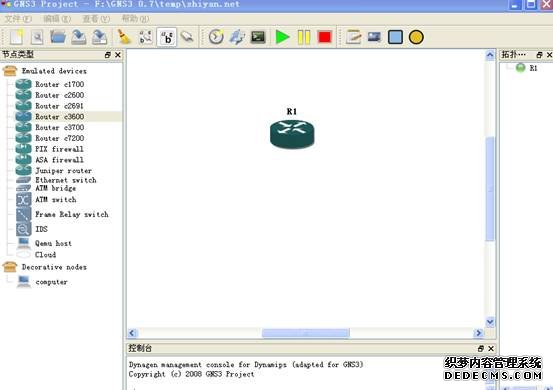This screenshot has height=390, width=553.
Task: Undock the 拓扑 summary panel
Action: (539, 55)
